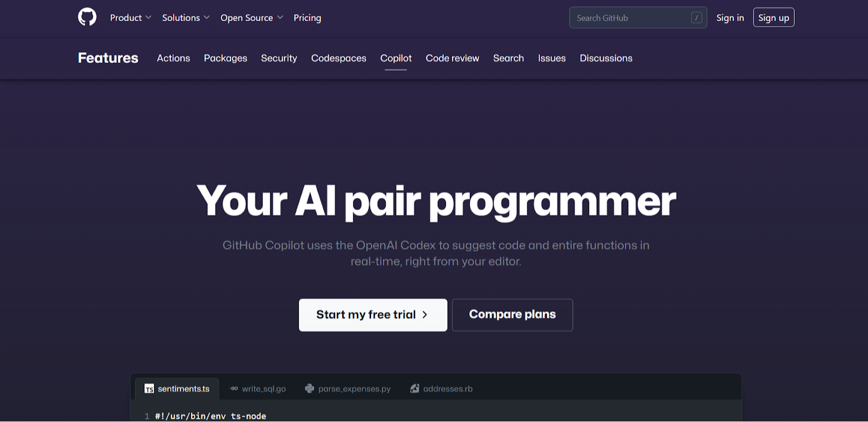This screenshot has width=868, height=422.
Task: Open the Search feature page
Action: click(508, 58)
